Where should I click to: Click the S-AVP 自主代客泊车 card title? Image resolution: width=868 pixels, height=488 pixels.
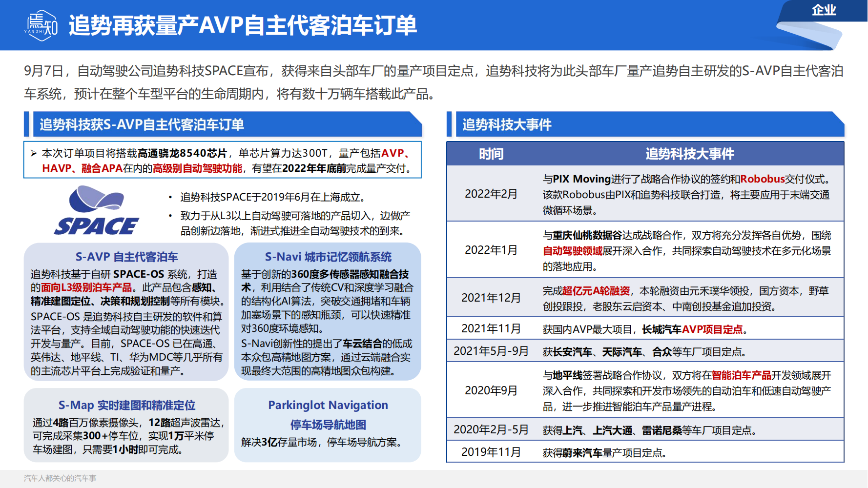(x=126, y=257)
